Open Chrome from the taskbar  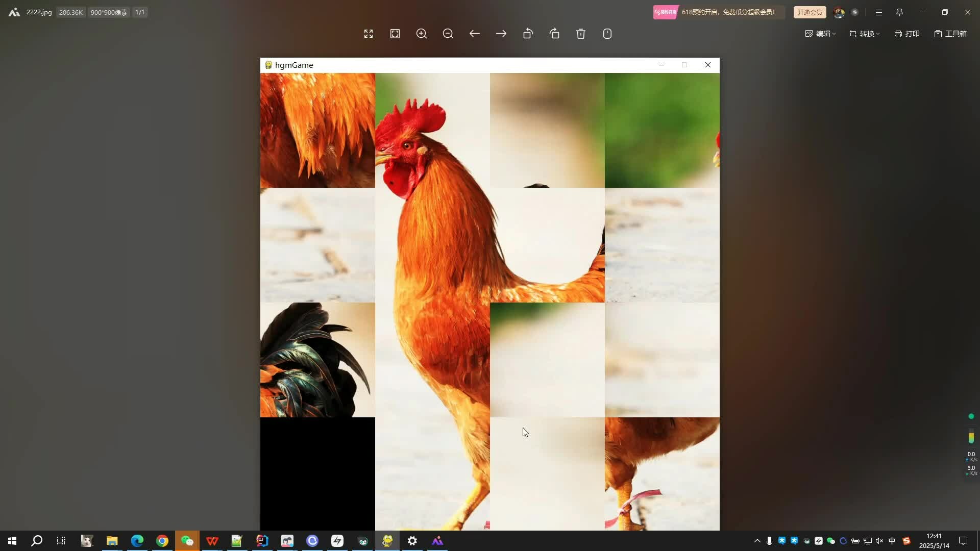[x=162, y=541]
